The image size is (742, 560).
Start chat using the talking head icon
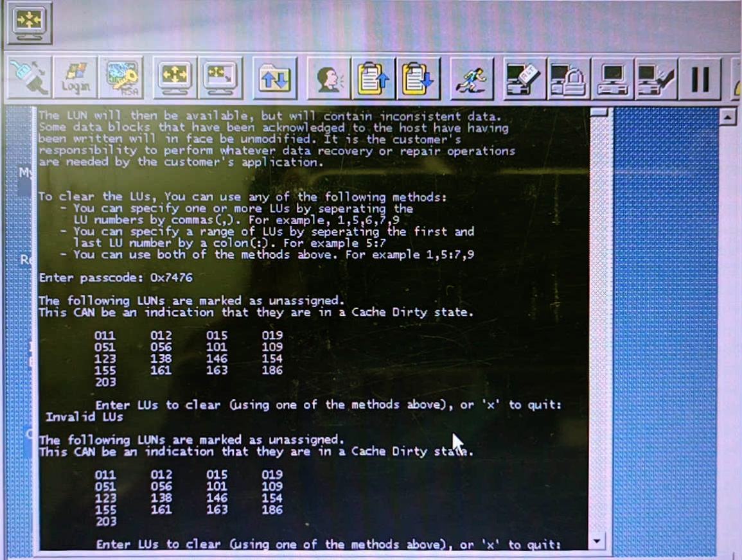coord(329,78)
